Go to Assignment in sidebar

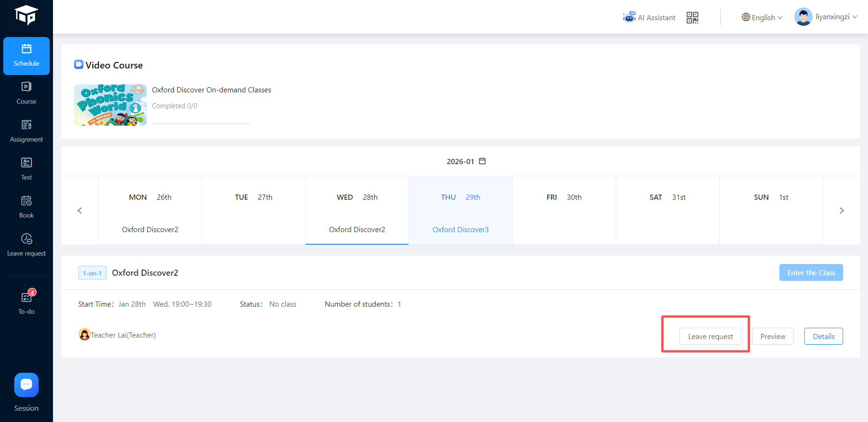pos(26,131)
